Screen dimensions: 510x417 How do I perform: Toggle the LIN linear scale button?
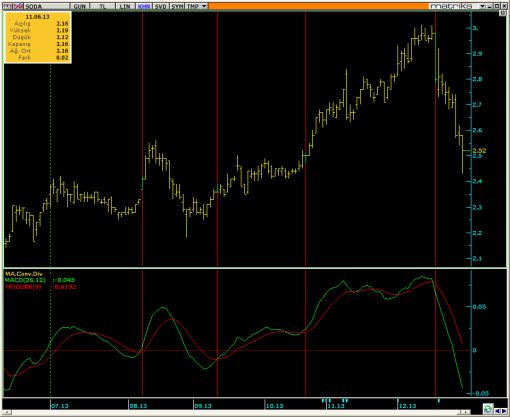(125, 6)
